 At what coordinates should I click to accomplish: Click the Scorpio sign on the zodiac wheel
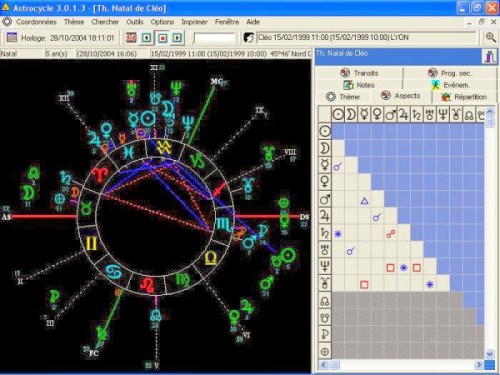coord(224,224)
